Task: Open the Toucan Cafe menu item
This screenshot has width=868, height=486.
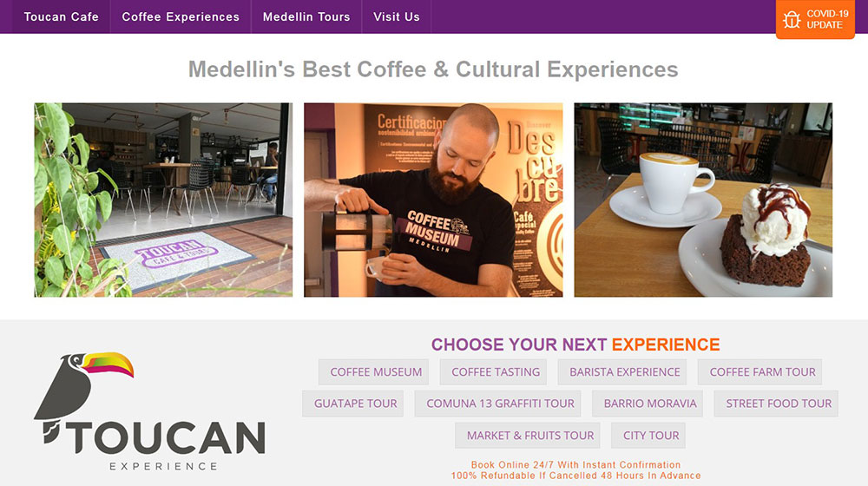Action: [x=61, y=16]
